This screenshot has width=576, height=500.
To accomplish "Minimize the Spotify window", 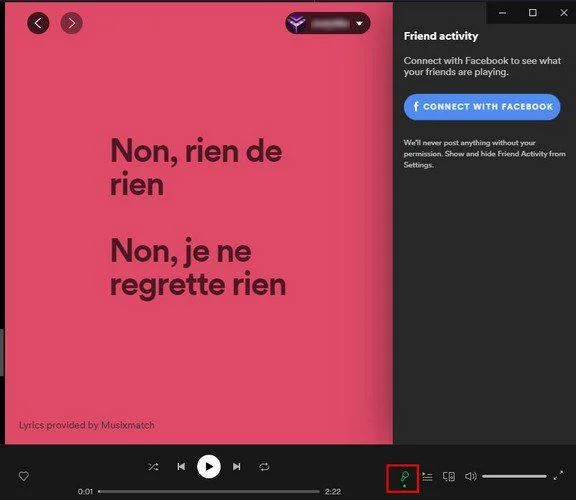I will (x=503, y=13).
